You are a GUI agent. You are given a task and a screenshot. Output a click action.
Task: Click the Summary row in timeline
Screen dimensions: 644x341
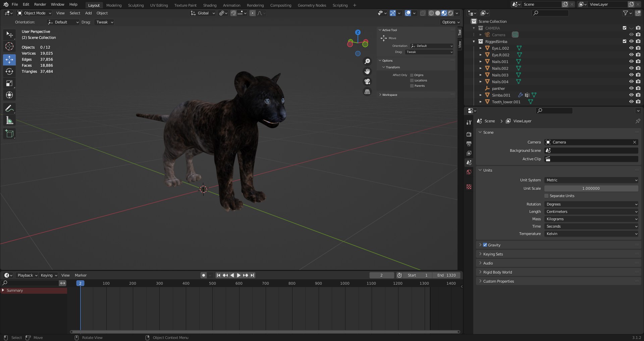coord(34,290)
